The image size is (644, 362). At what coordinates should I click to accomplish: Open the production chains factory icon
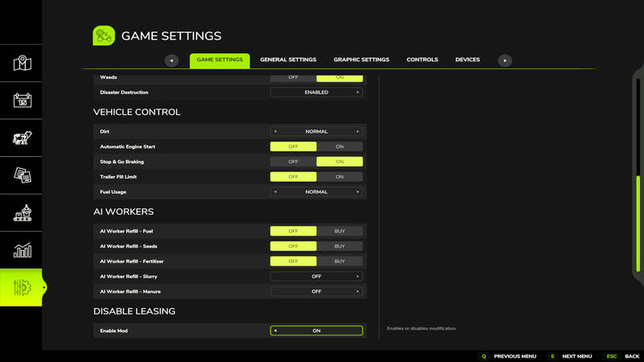tap(23, 212)
